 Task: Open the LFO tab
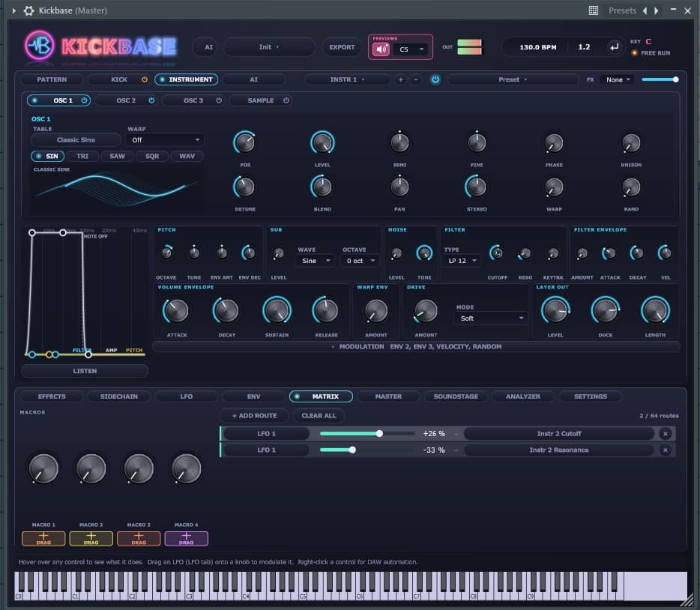click(x=186, y=396)
